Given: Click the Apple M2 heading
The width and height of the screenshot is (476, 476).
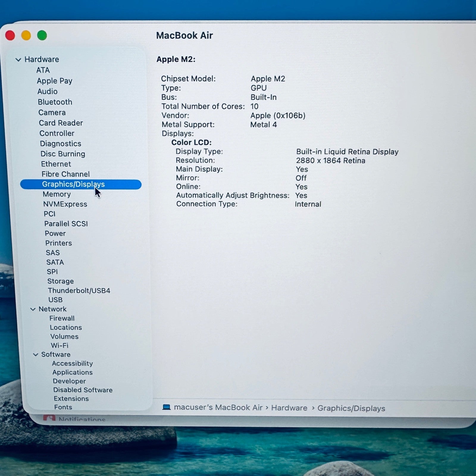Looking at the screenshot, I should click(176, 59).
